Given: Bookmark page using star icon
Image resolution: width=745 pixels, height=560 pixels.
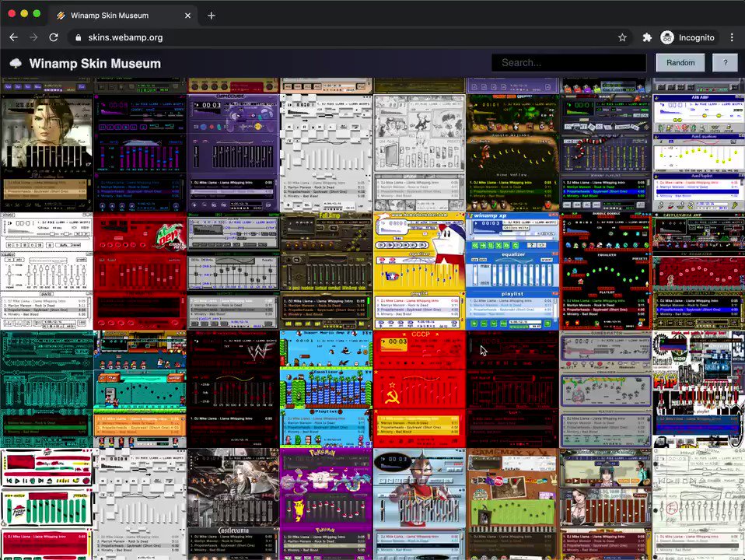Looking at the screenshot, I should (x=622, y=37).
